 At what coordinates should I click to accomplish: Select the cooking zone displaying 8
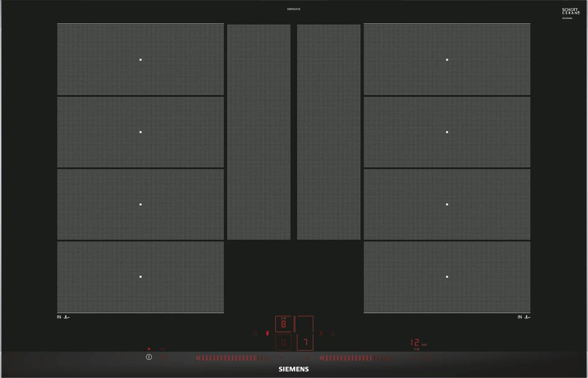[283, 324]
